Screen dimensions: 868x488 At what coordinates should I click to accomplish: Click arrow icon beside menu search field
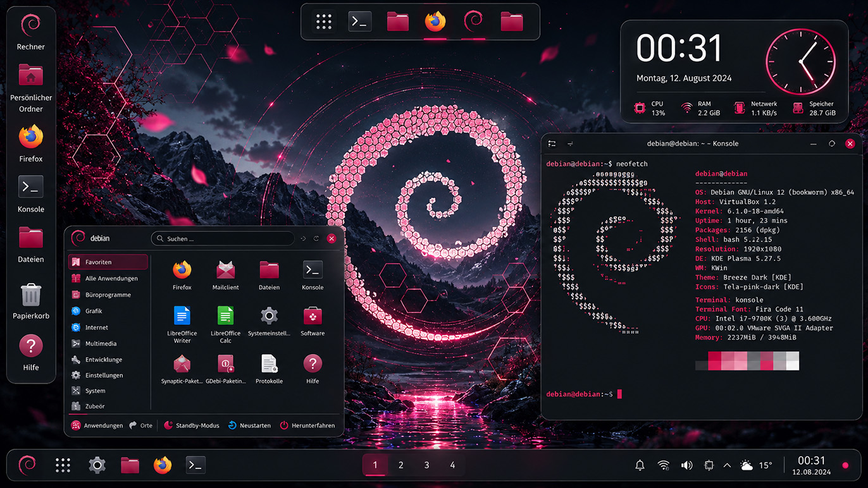pos(304,238)
